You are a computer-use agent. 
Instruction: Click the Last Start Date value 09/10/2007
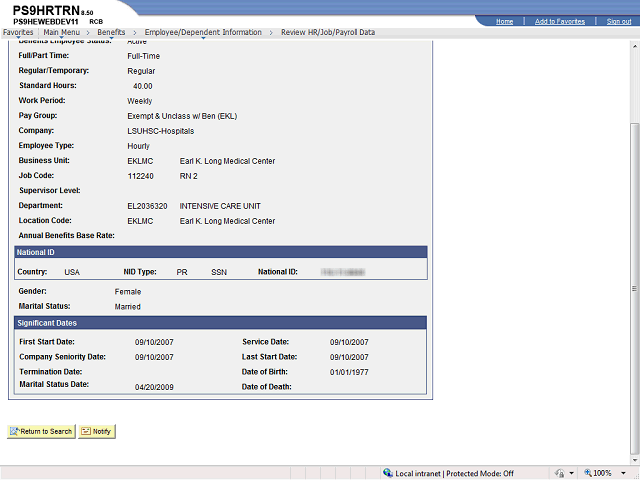pyautogui.click(x=349, y=357)
